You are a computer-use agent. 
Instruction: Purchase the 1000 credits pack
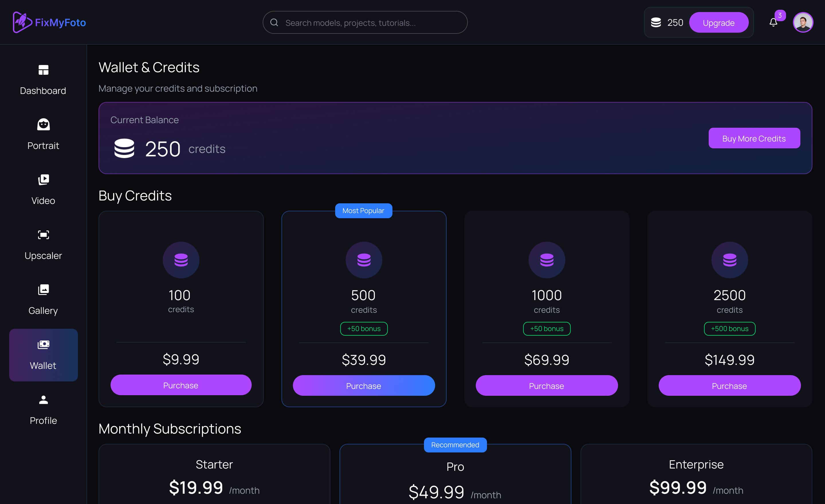(547, 385)
